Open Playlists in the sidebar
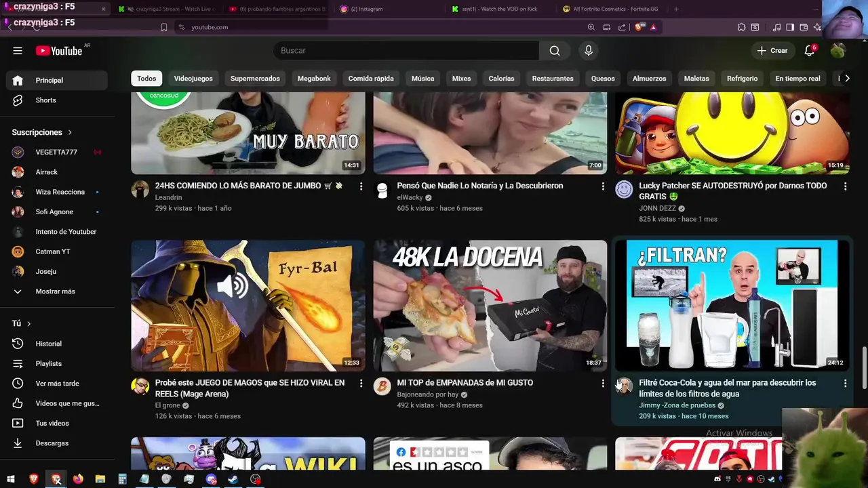The height and width of the screenshot is (488, 868). click(x=57, y=363)
